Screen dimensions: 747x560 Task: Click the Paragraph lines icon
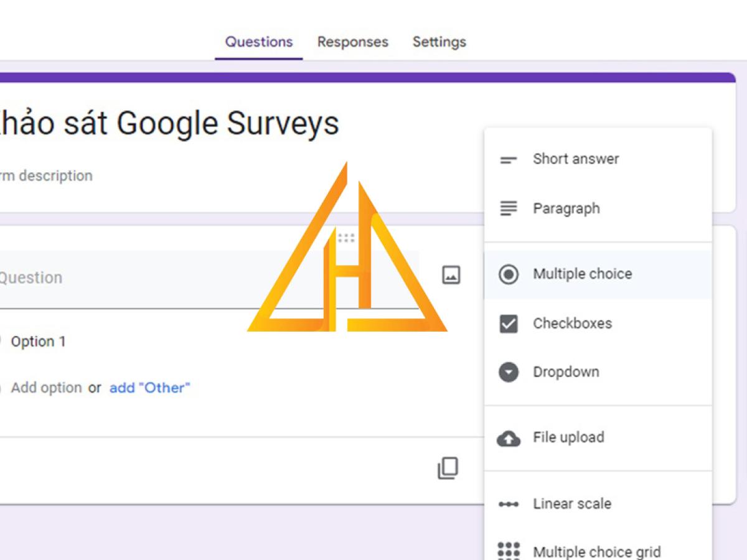tap(509, 208)
